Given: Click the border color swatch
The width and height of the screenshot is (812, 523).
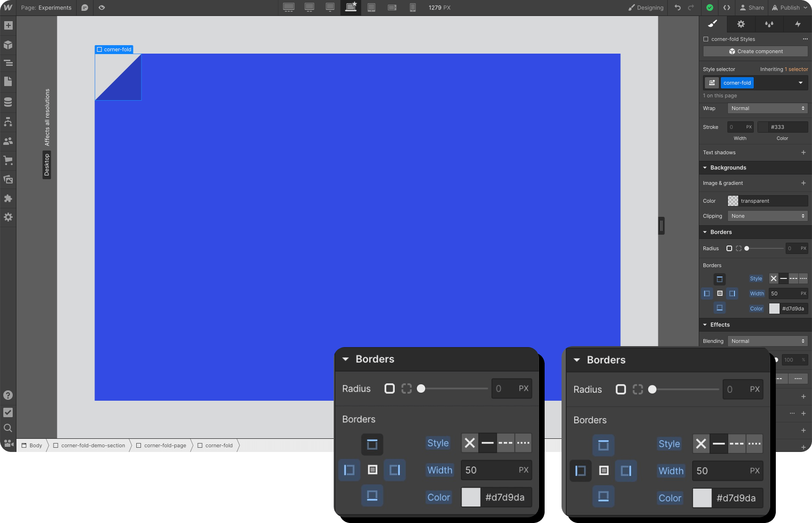Looking at the screenshot, I should (775, 309).
